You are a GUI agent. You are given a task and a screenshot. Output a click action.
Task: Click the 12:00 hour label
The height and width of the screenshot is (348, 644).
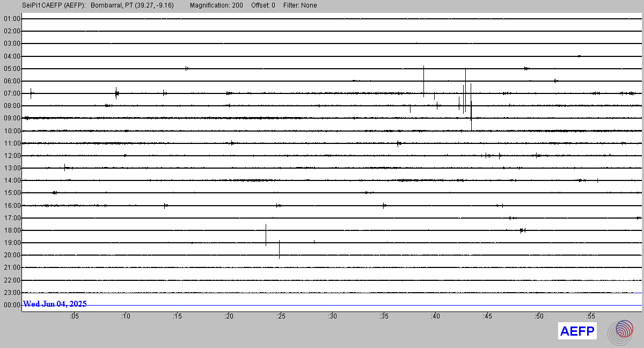[12, 156]
